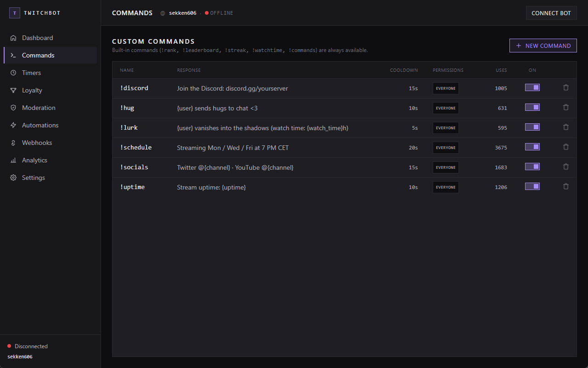Open the Settings page
This screenshot has height=368, width=588.
tap(50, 178)
